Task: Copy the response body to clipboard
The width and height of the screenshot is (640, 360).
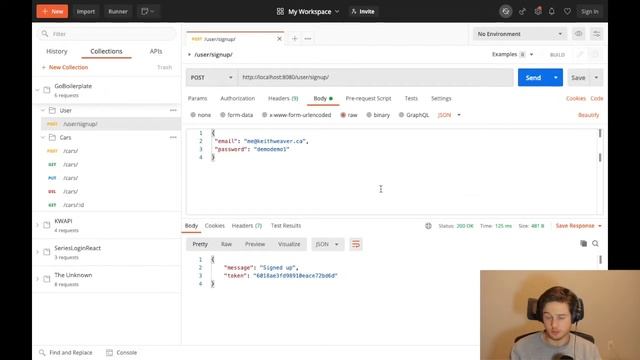Action: [x=583, y=244]
